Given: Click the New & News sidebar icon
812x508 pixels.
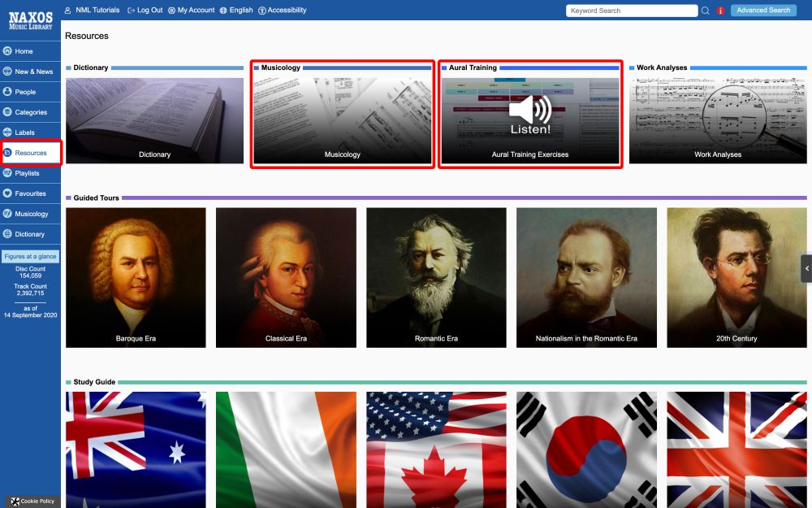Looking at the screenshot, I should [x=7, y=71].
